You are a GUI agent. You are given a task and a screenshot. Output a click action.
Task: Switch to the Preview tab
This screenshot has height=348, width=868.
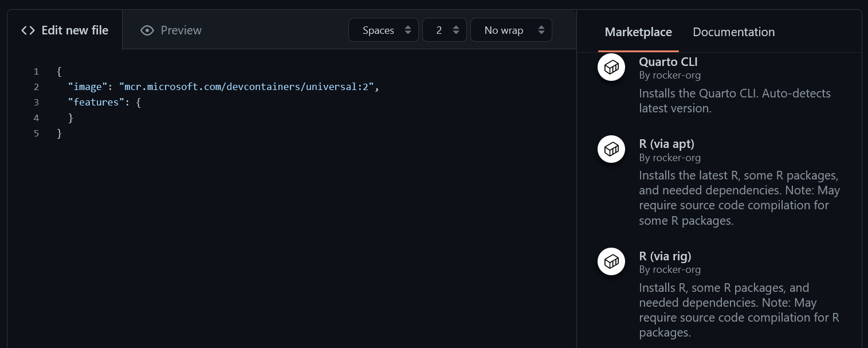(180, 30)
